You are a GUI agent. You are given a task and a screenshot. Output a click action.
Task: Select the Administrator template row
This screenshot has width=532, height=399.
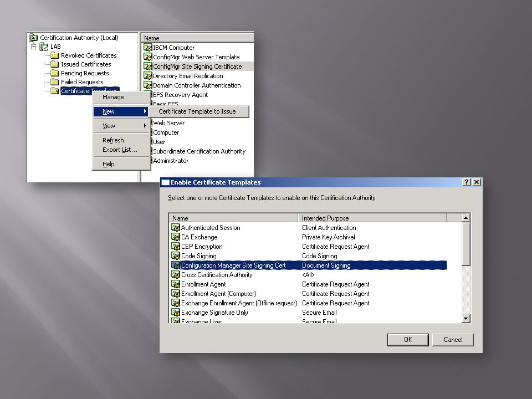[171, 161]
